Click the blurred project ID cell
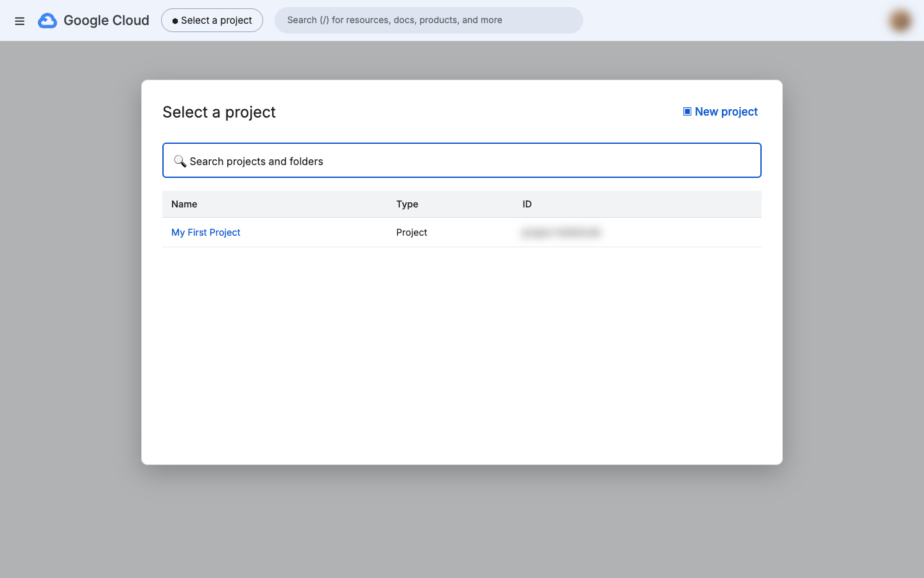This screenshot has height=578, width=924. pos(561,232)
